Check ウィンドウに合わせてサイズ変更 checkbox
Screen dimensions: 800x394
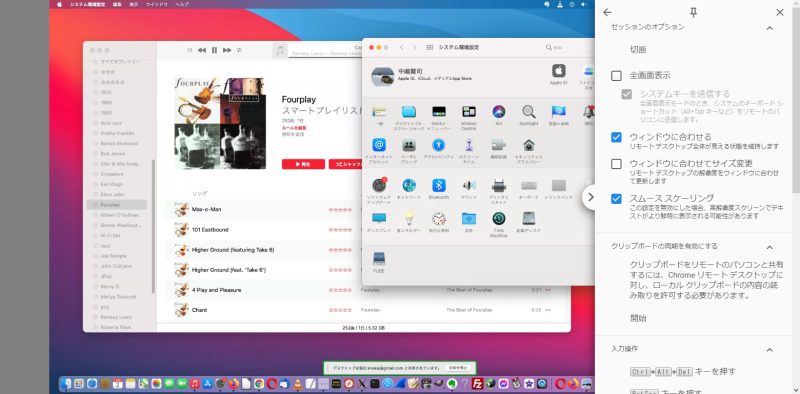coord(616,164)
